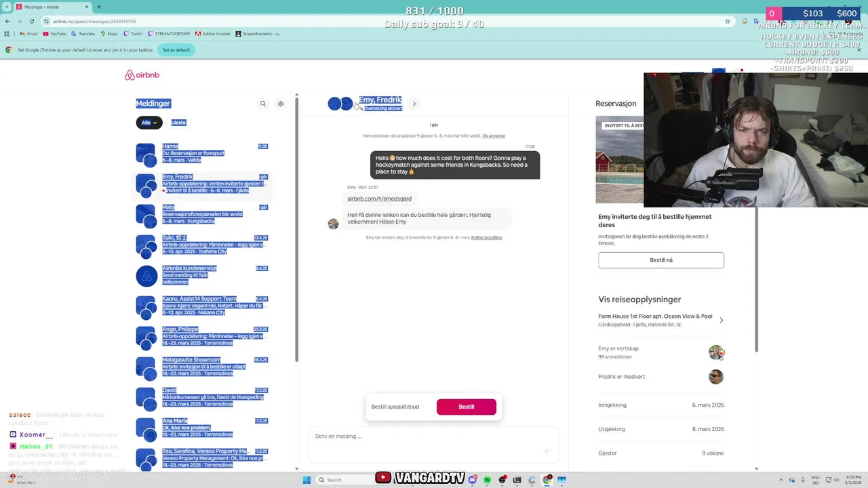Viewport: 868px width, 488px height.
Task: Open conversation with Hanna
Action: tap(202, 153)
